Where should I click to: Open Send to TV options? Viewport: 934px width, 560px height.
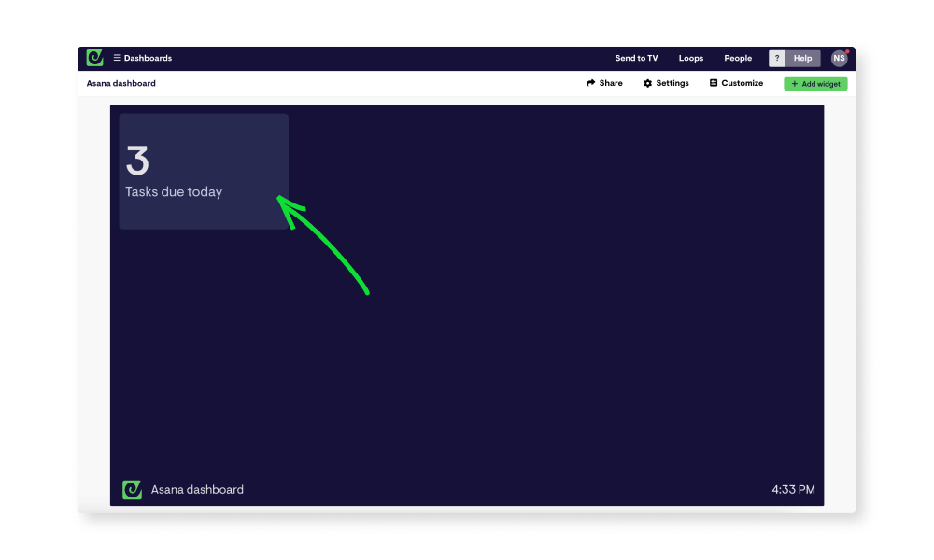(636, 57)
